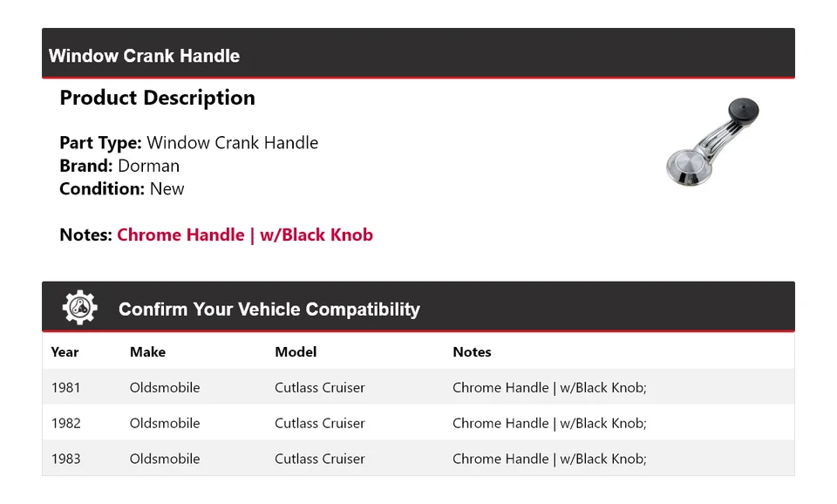Select the Year column header
The image size is (837, 504).
(x=65, y=352)
